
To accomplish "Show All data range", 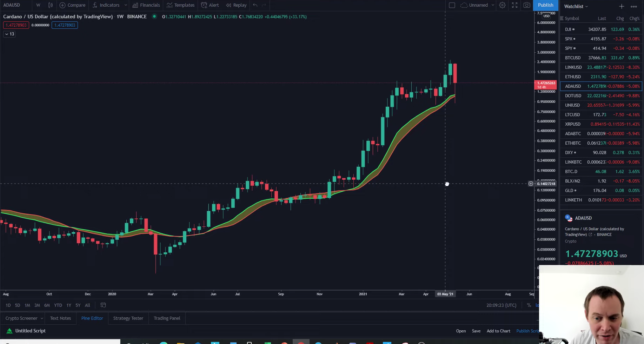I will tap(87, 305).
